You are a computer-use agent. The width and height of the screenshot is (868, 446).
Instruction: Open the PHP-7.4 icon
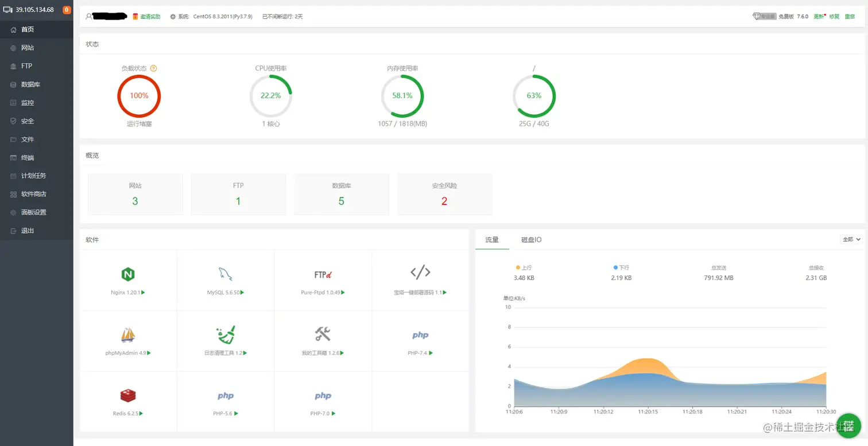(x=420, y=335)
